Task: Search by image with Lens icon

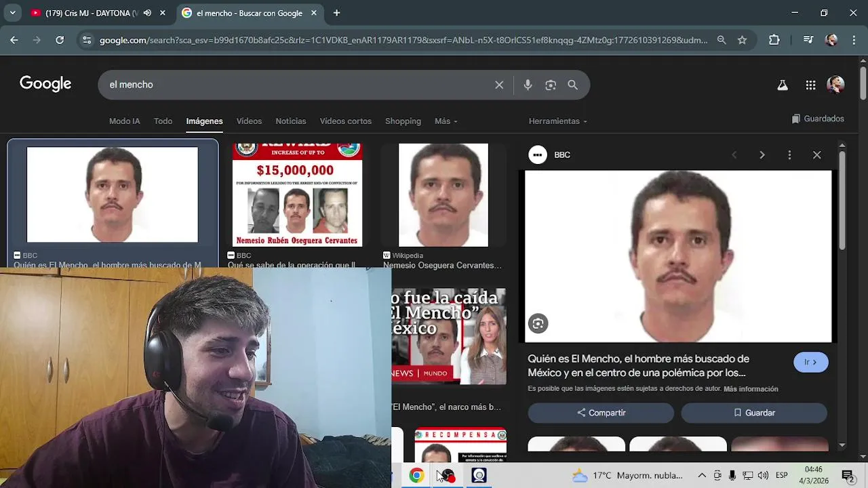Action: click(x=551, y=85)
